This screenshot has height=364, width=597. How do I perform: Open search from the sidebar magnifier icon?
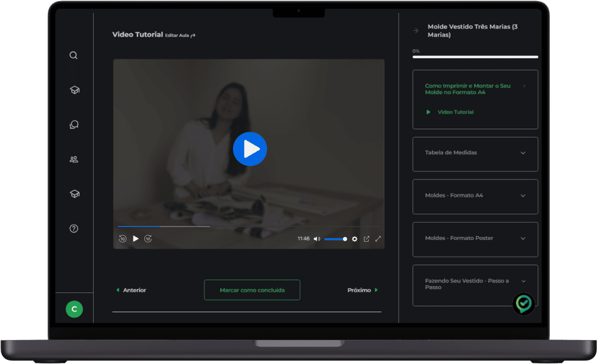[73, 55]
